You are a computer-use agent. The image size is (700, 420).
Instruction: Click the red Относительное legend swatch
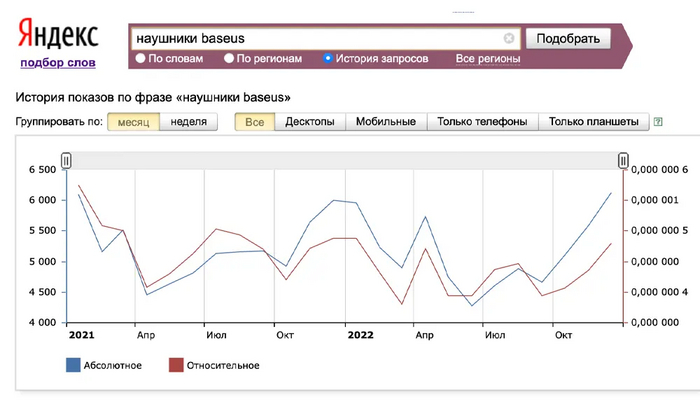[176, 365]
